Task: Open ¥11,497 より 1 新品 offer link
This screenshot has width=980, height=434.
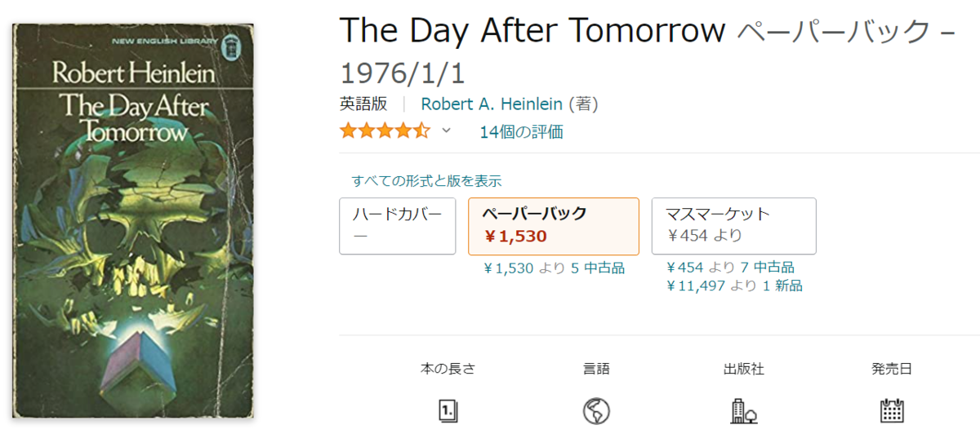Action: point(734,286)
